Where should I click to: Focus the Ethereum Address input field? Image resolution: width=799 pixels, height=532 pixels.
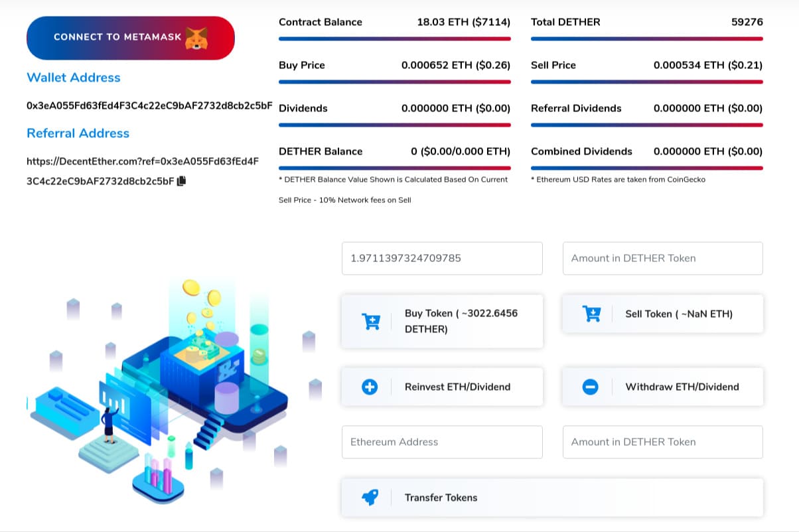coord(442,442)
